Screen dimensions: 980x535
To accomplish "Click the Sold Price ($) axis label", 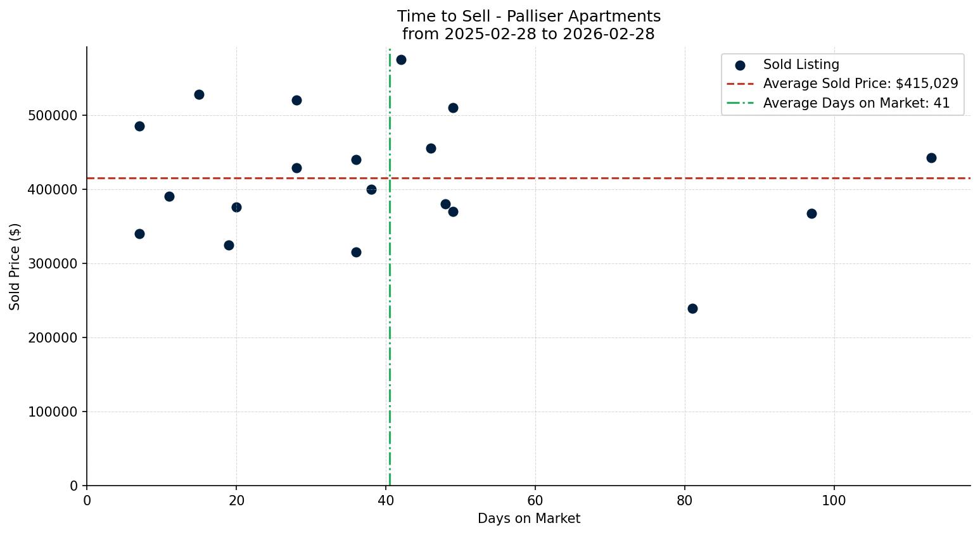I will coord(15,267).
